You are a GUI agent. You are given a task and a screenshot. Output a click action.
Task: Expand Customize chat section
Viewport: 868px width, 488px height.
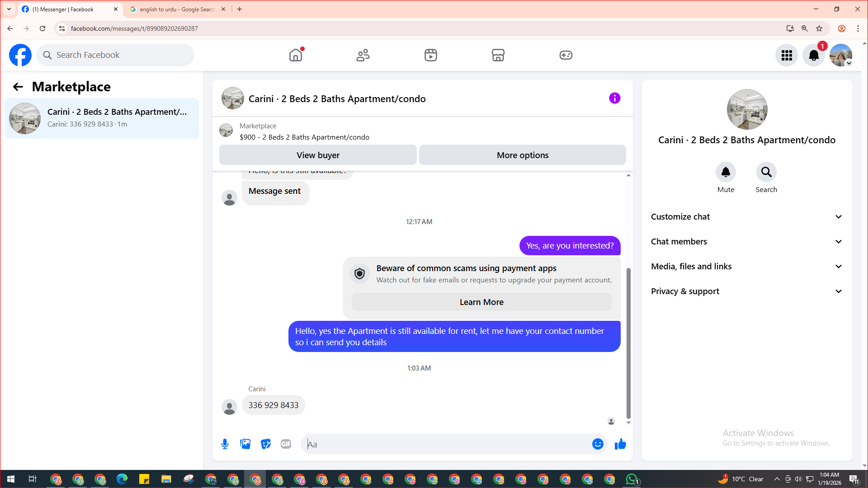[747, 217]
